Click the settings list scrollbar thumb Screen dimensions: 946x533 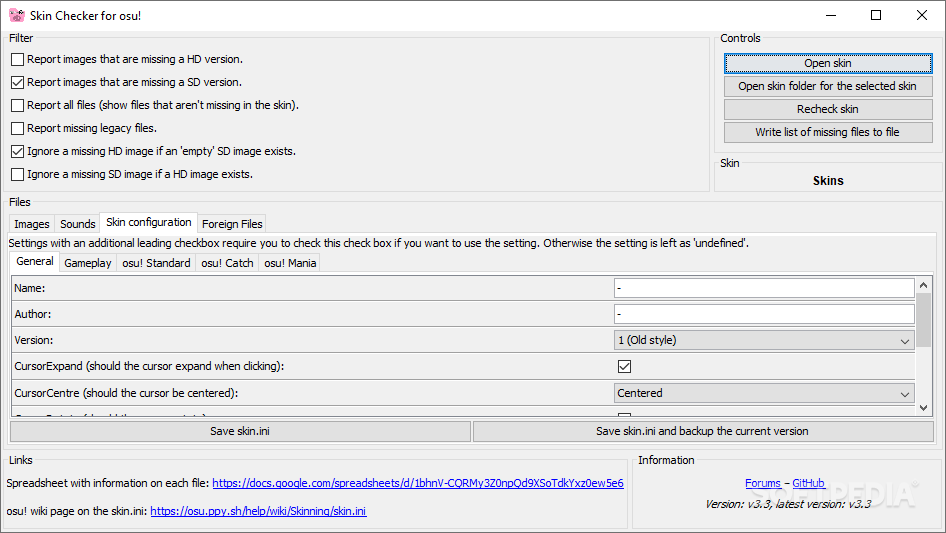(923, 321)
